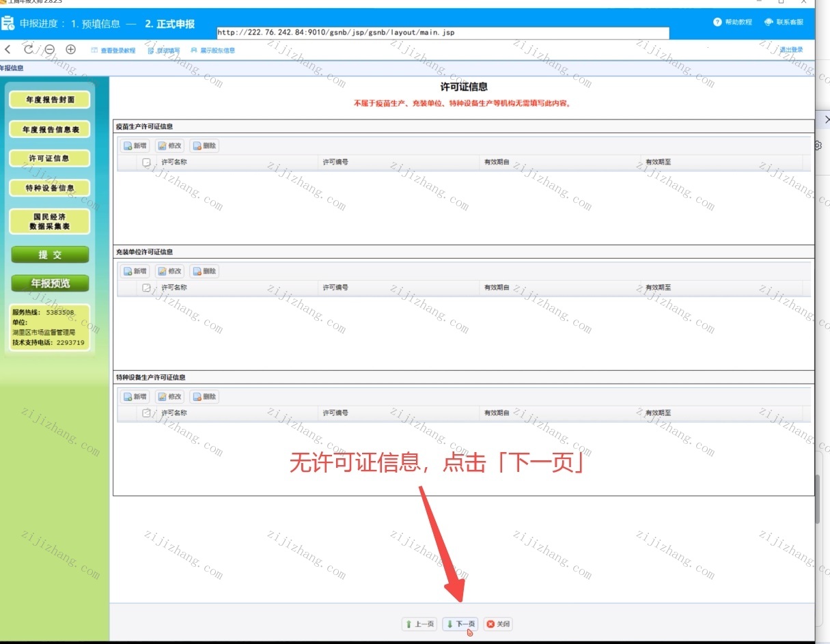Click 许可名称 column header in 疫苗生产许可证信息
The image size is (830, 644).
[238, 163]
